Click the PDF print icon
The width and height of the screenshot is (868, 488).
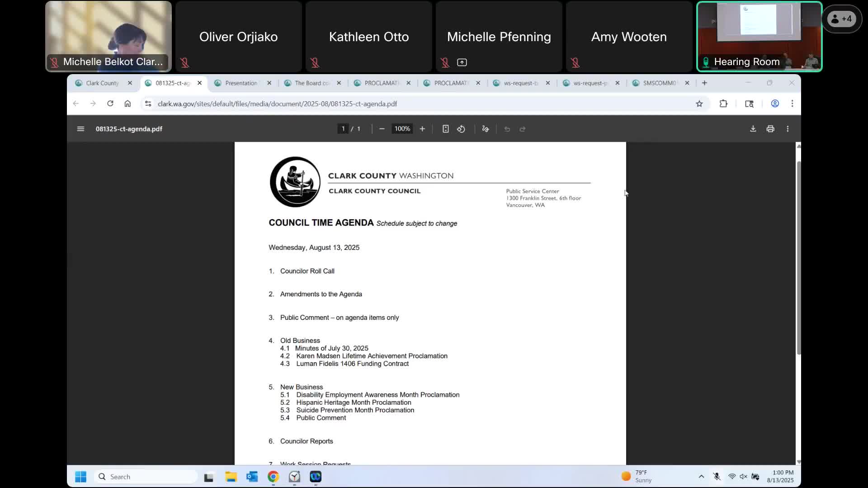(x=770, y=129)
